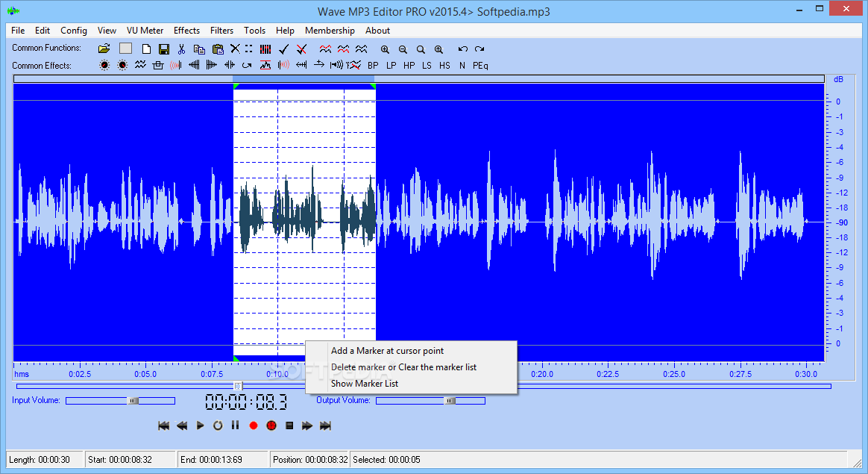Select 'Add a Marker at cursor point'
Screen dimensions: 868x474
point(387,351)
